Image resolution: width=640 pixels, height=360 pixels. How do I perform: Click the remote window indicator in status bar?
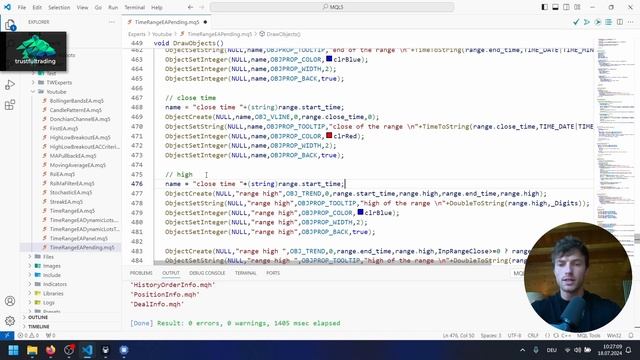coord(7,336)
